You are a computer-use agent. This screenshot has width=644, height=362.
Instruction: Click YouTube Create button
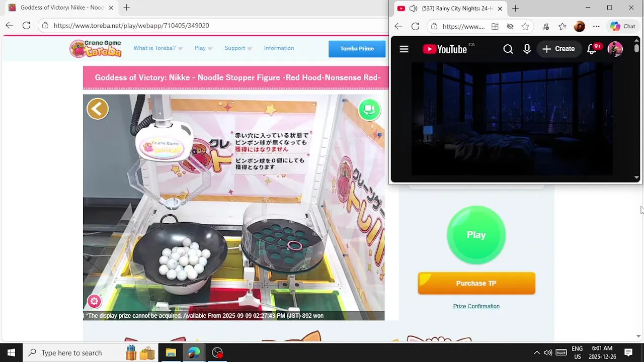558,49
